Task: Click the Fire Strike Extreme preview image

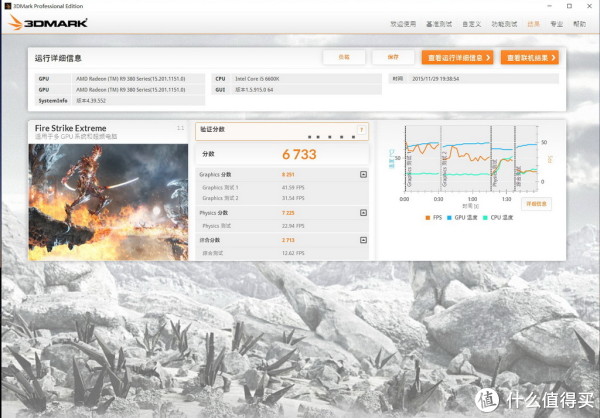Action: click(108, 202)
